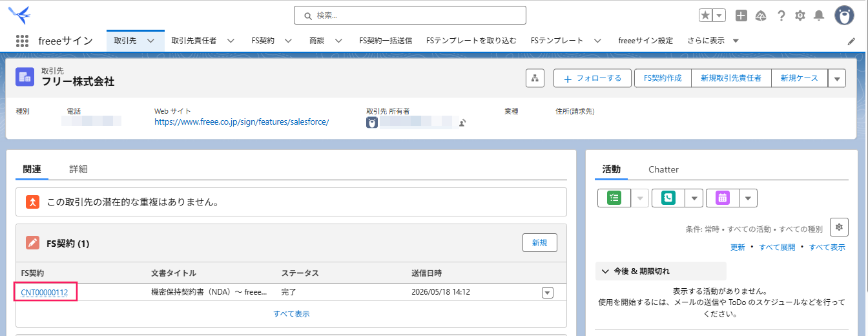This screenshot has height=336, width=868.
Task: Expand the 取引先 tab chevron
Action: coord(151,41)
